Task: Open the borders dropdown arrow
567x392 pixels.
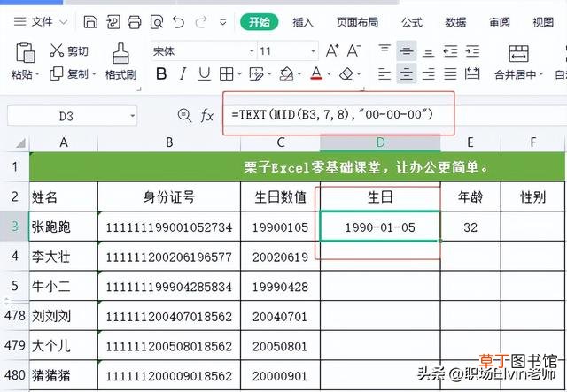Action: 239,74
